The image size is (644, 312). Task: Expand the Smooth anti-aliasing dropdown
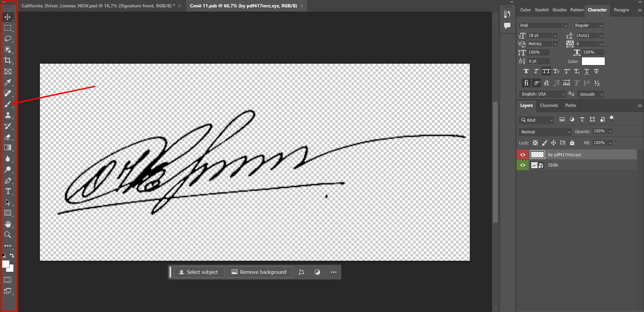point(590,94)
